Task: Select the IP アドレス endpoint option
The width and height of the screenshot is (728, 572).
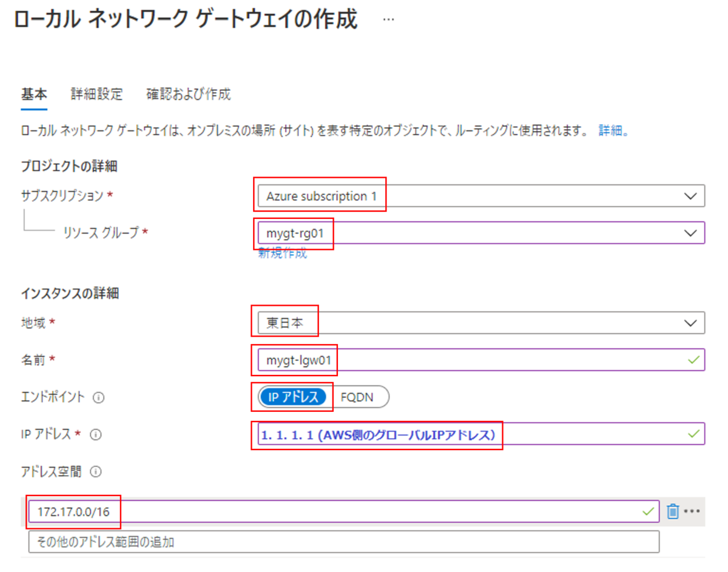Action: tap(293, 397)
